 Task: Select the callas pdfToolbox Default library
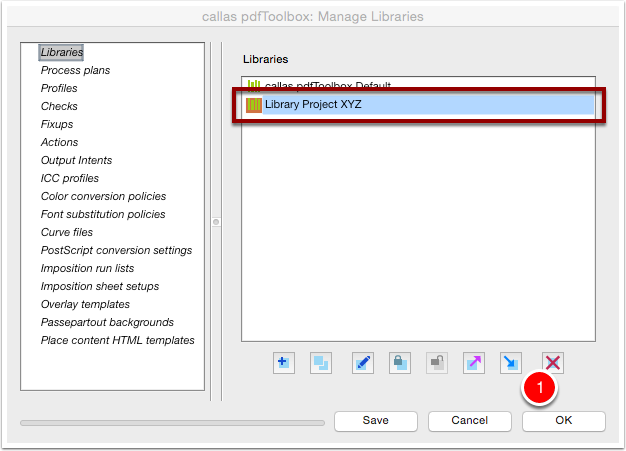pos(327,85)
